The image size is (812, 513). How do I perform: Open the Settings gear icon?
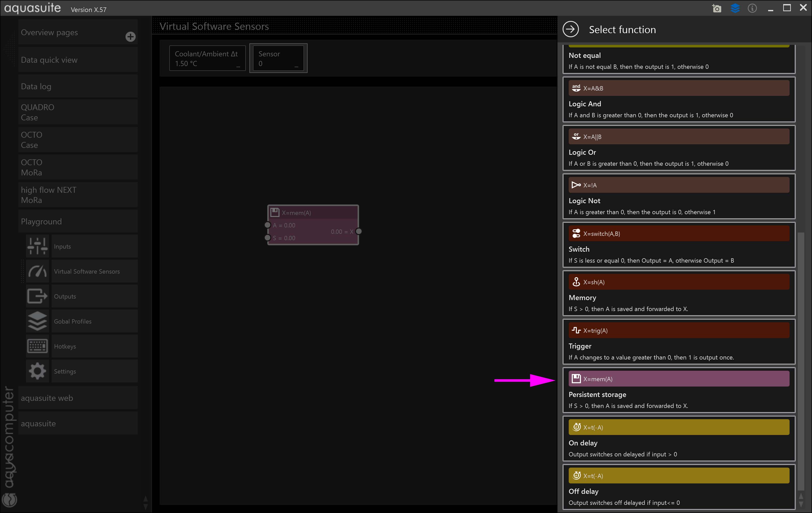[37, 371]
